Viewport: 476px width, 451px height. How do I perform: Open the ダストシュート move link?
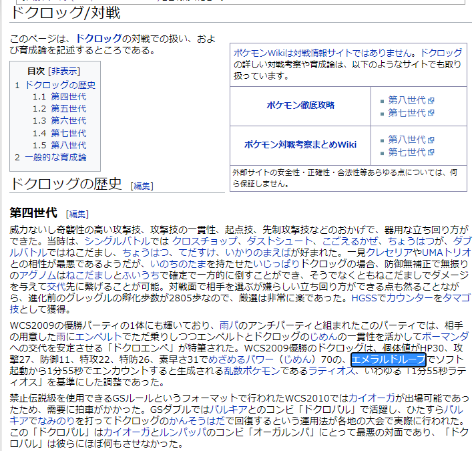pos(279,241)
